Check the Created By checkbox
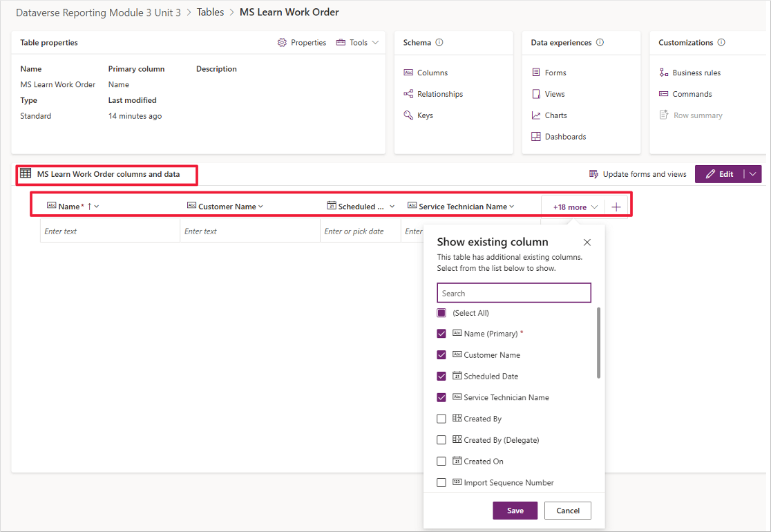Screen dimensions: 771x532 coord(441,418)
